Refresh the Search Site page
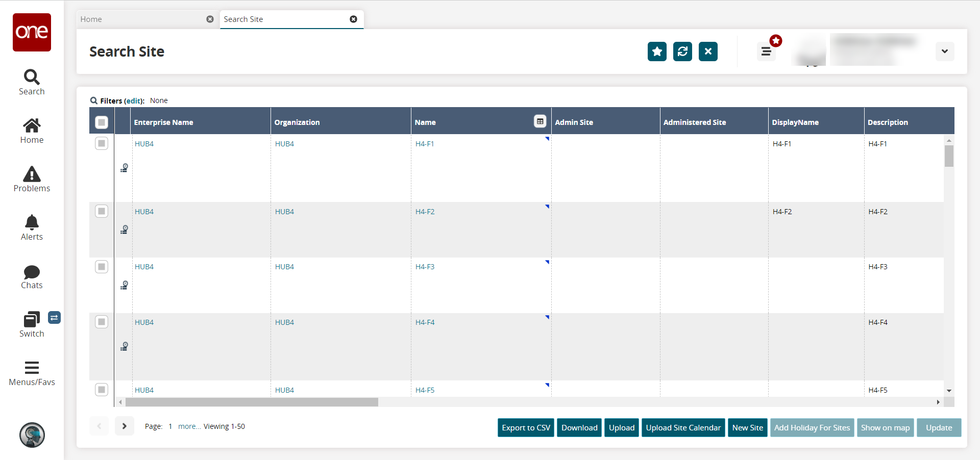Screen dimensions: 980x460 tap(682, 52)
